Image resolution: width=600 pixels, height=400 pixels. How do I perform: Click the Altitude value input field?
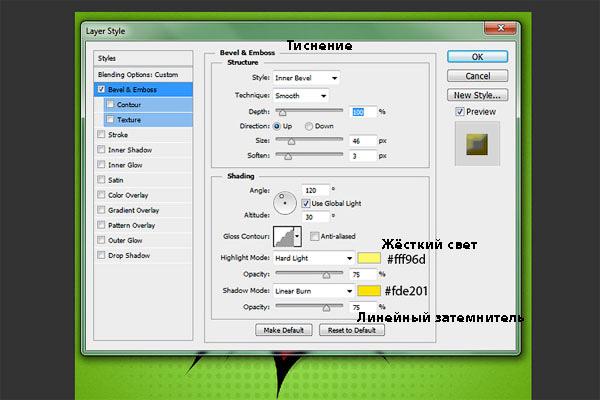pyautogui.click(x=315, y=217)
